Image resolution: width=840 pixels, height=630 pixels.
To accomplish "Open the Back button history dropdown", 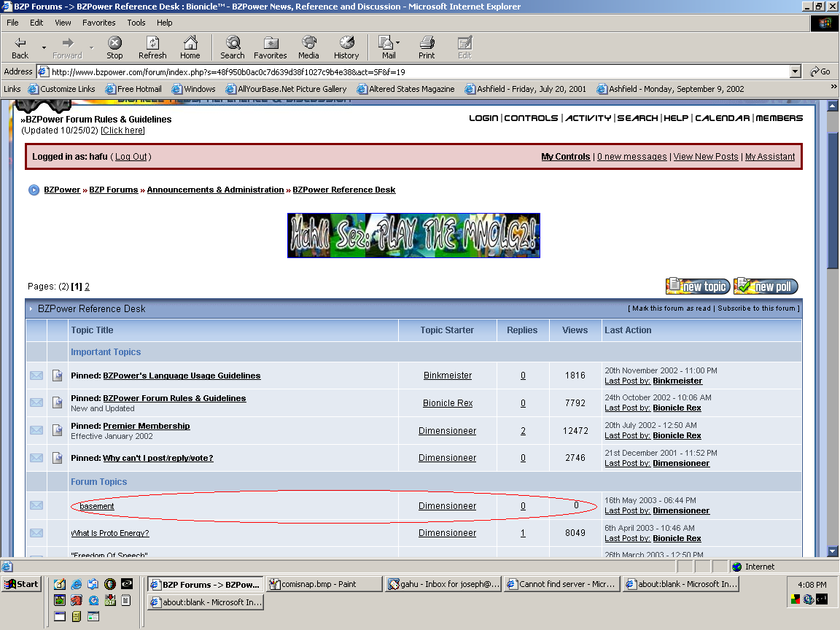I will pos(44,48).
